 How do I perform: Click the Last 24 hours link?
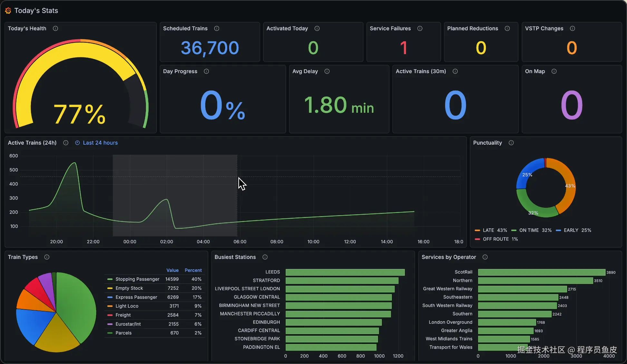click(100, 143)
